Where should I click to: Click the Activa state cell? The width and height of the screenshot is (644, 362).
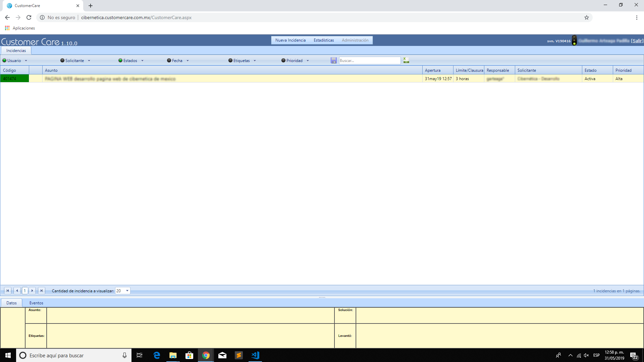coord(597,79)
